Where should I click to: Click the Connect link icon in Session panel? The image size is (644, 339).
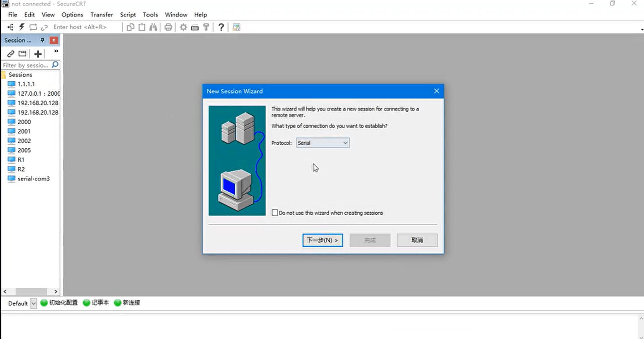11,53
